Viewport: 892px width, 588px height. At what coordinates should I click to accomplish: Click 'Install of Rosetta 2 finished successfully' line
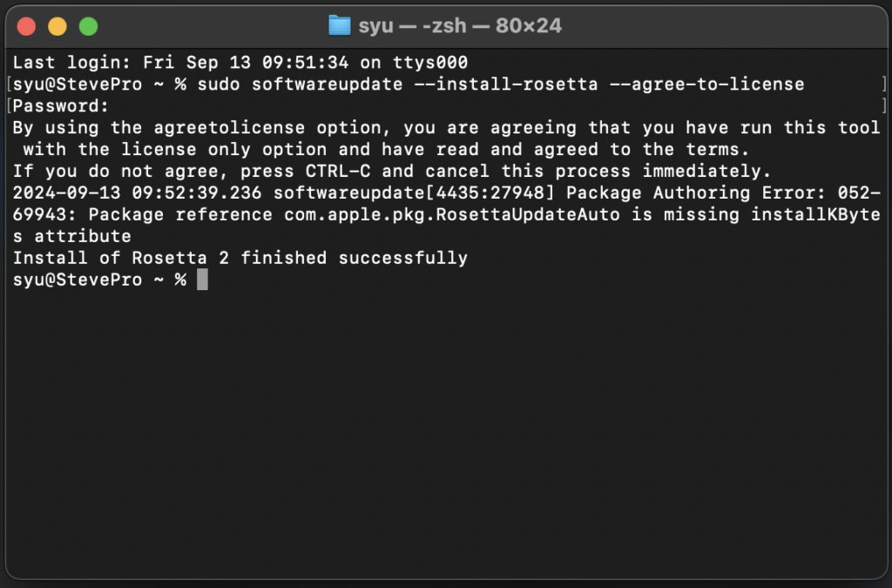click(240, 258)
